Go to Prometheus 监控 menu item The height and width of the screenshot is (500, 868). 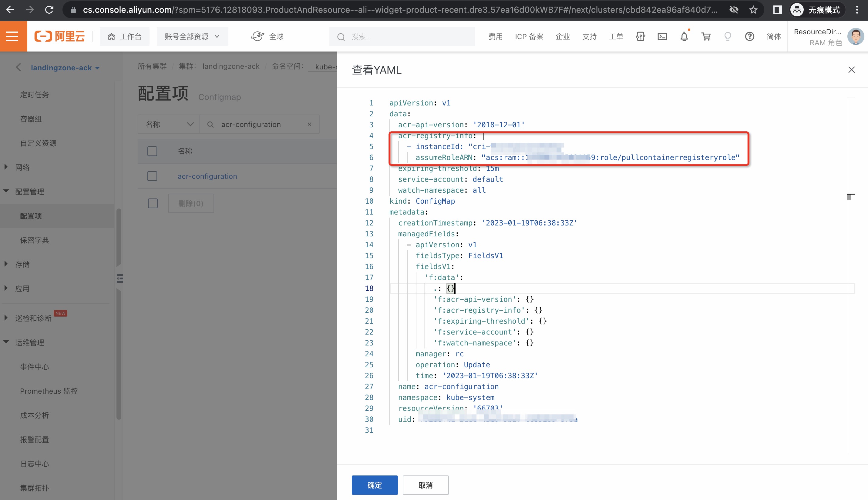pos(49,391)
